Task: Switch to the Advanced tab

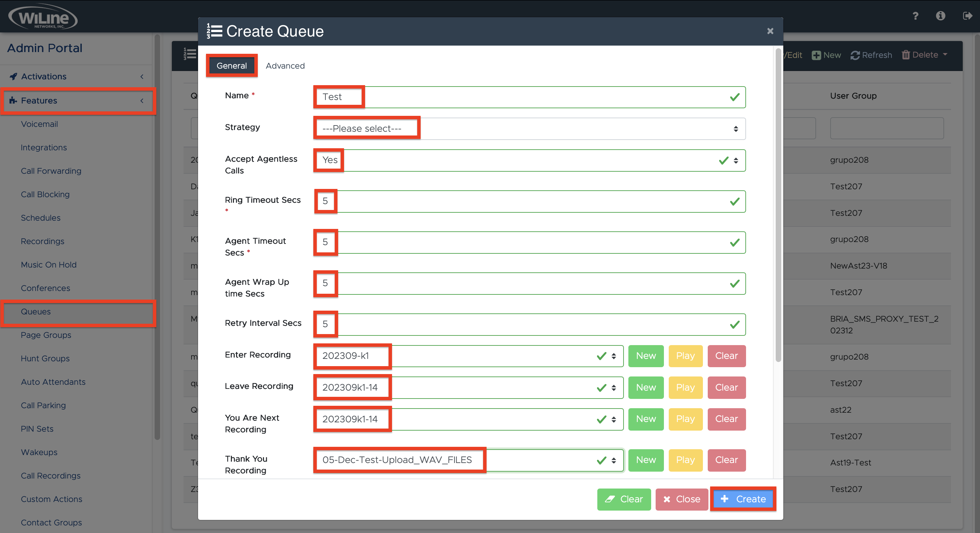Action: click(x=285, y=66)
